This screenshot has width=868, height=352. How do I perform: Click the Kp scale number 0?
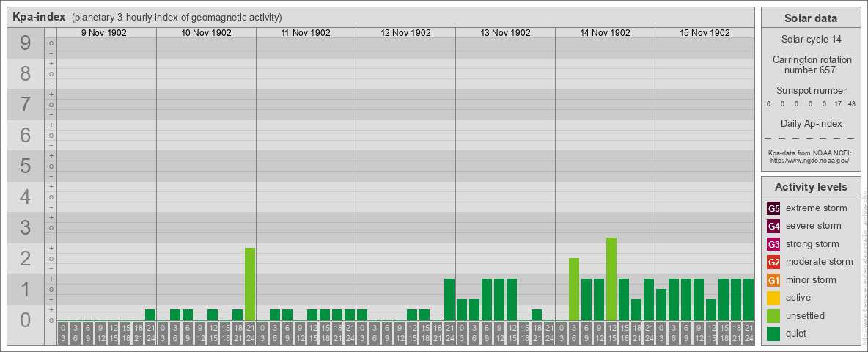pyautogui.click(x=25, y=320)
